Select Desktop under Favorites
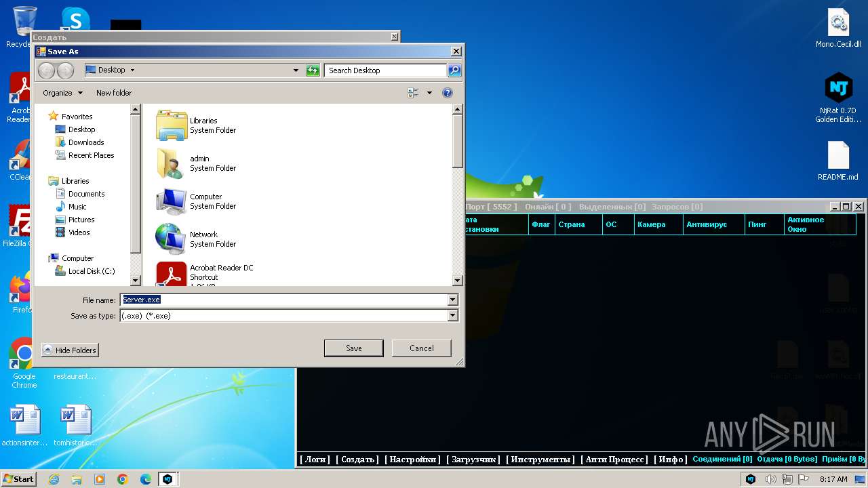 coord(81,129)
